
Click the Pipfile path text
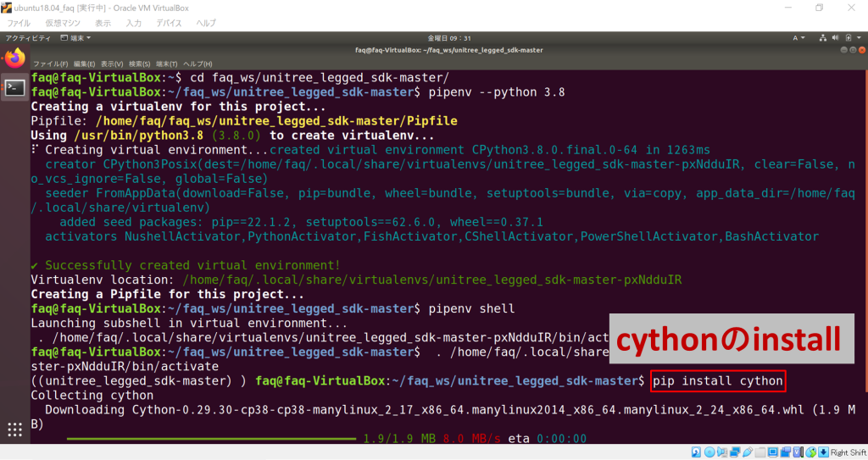coord(276,120)
